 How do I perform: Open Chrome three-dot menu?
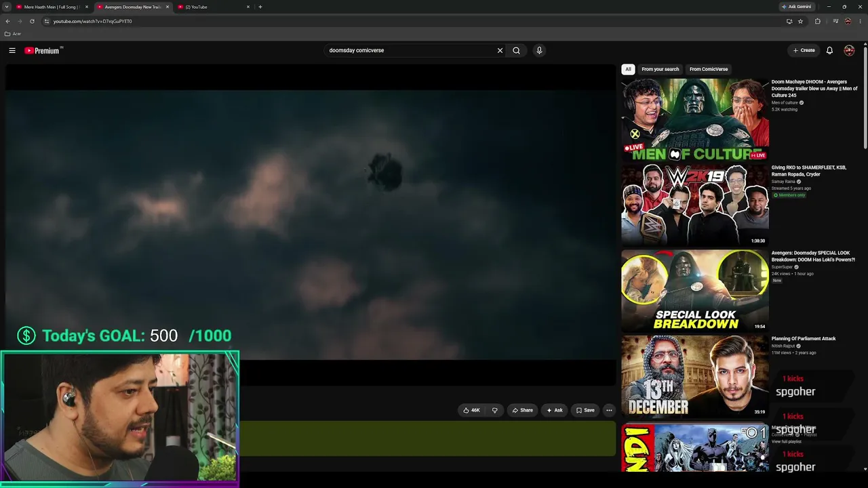click(860, 21)
